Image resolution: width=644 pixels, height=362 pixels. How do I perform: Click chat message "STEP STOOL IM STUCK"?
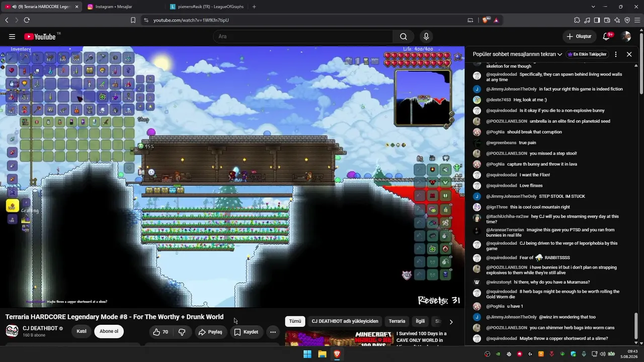tap(562, 196)
